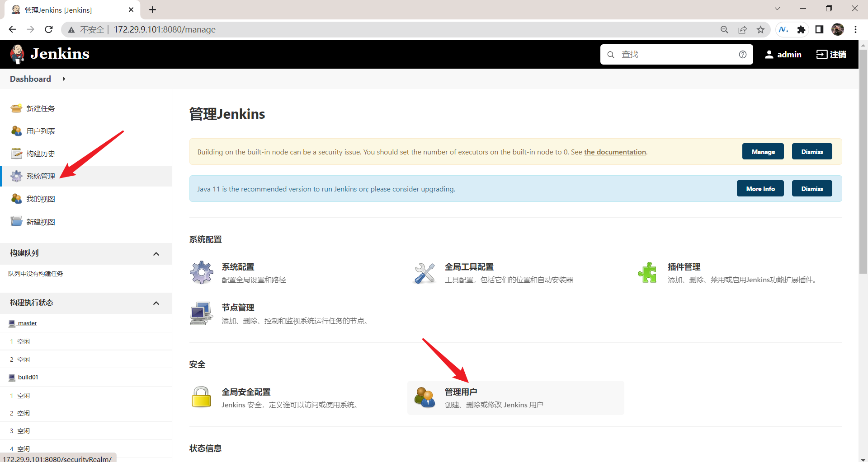This screenshot has height=462, width=868.
Task: Open 管理用户 people icon
Action: tap(425, 397)
